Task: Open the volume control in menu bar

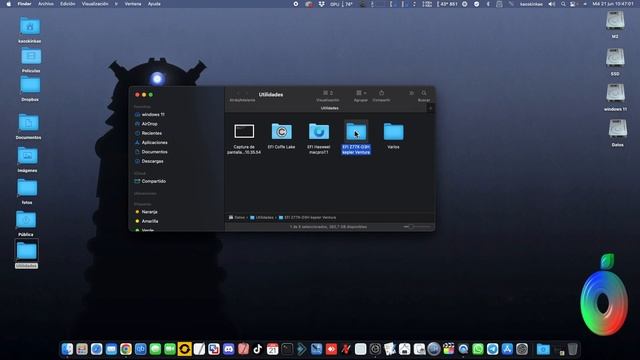Action: pyautogui.click(x=551, y=4)
